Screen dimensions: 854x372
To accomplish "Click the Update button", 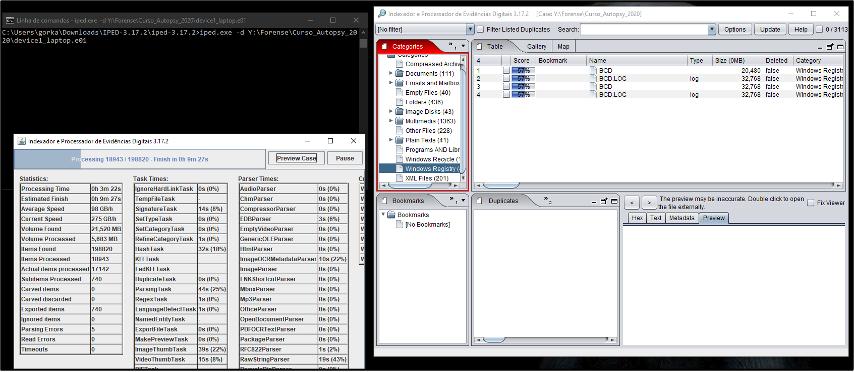I will coord(770,29).
